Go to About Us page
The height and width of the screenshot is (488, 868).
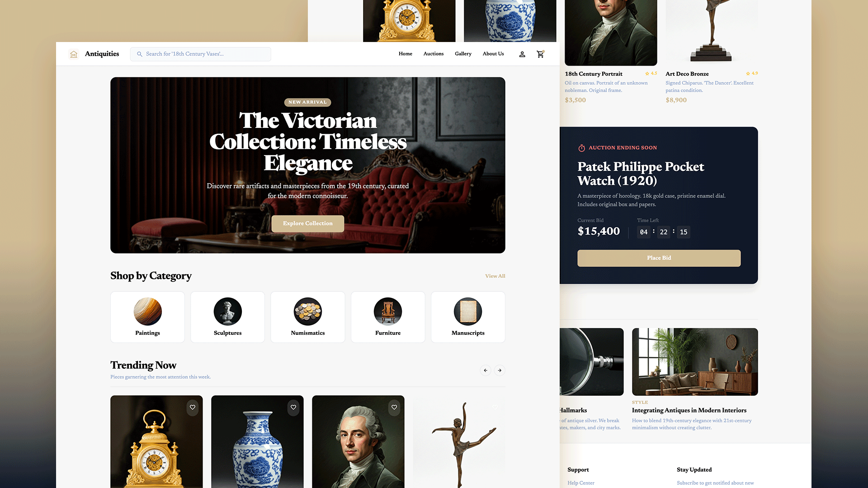(493, 54)
